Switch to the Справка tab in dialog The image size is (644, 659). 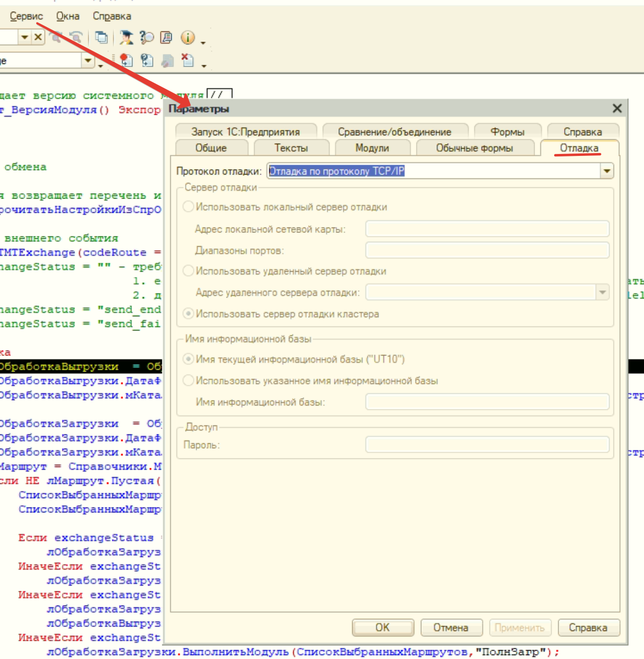(x=583, y=131)
